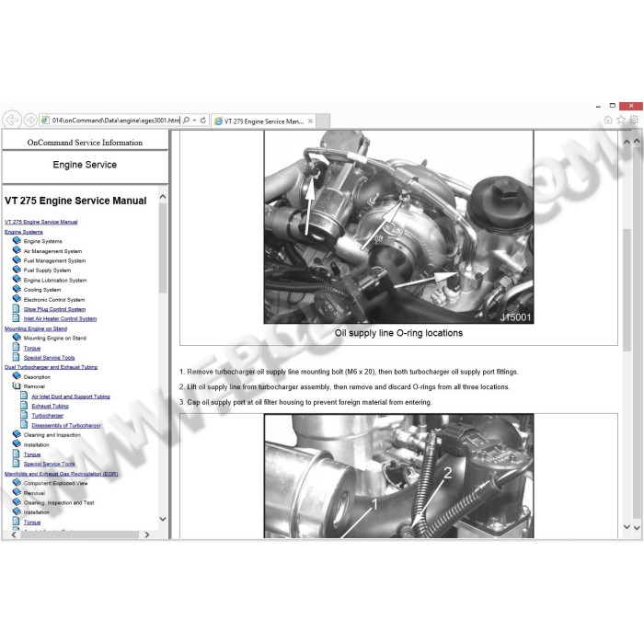
Task: Select the Mounting Engine on Stand tree item
Action: tap(54, 338)
